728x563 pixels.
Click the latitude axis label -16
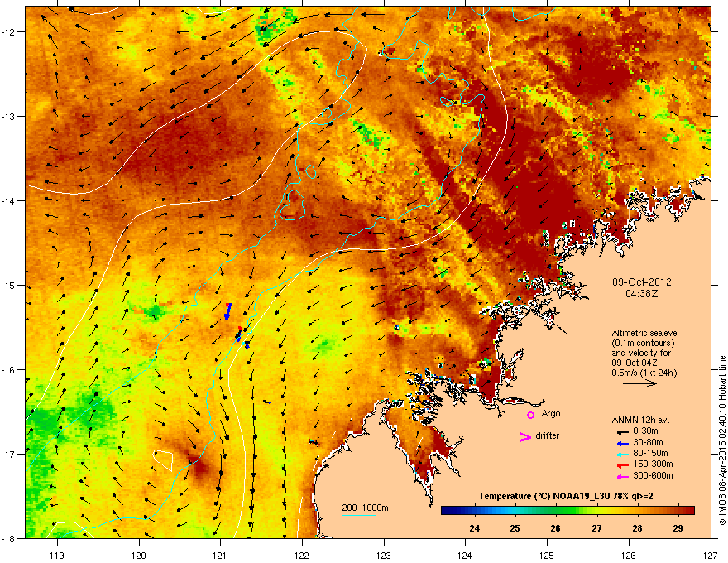pos(9,370)
